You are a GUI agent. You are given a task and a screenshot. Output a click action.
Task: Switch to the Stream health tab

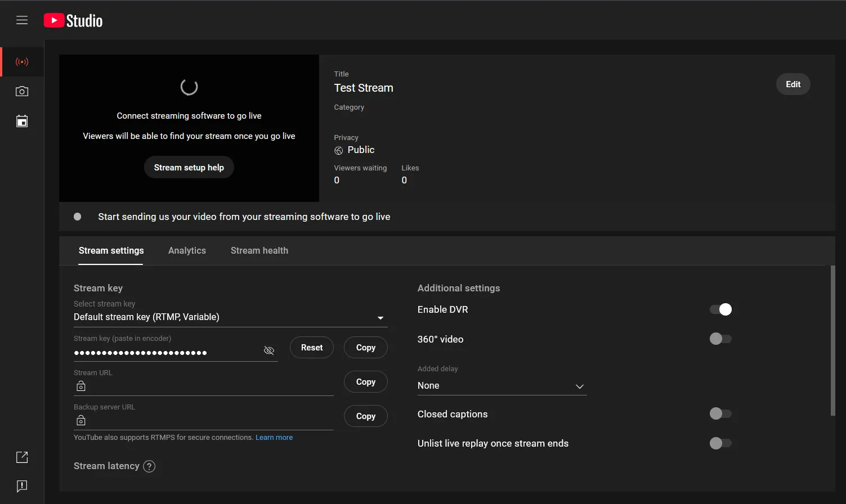(x=259, y=251)
